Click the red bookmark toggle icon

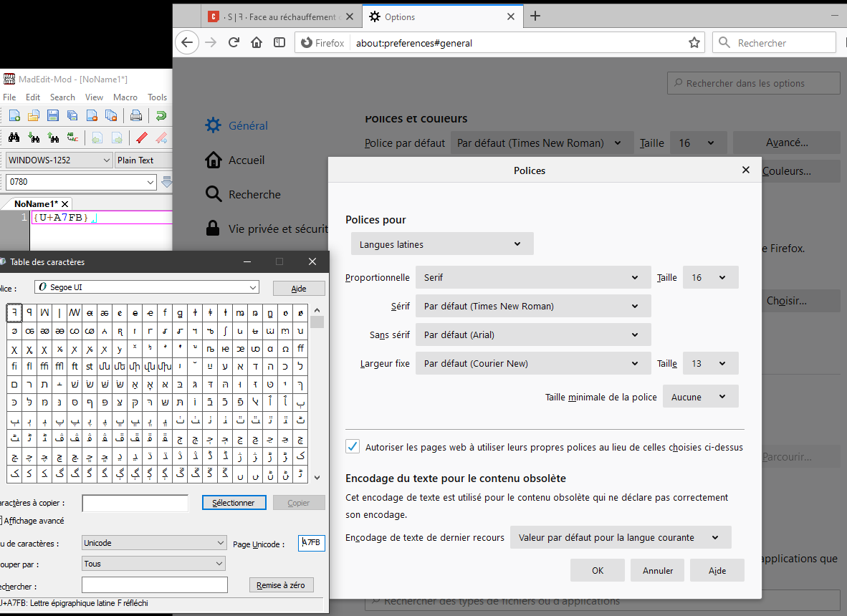141,138
